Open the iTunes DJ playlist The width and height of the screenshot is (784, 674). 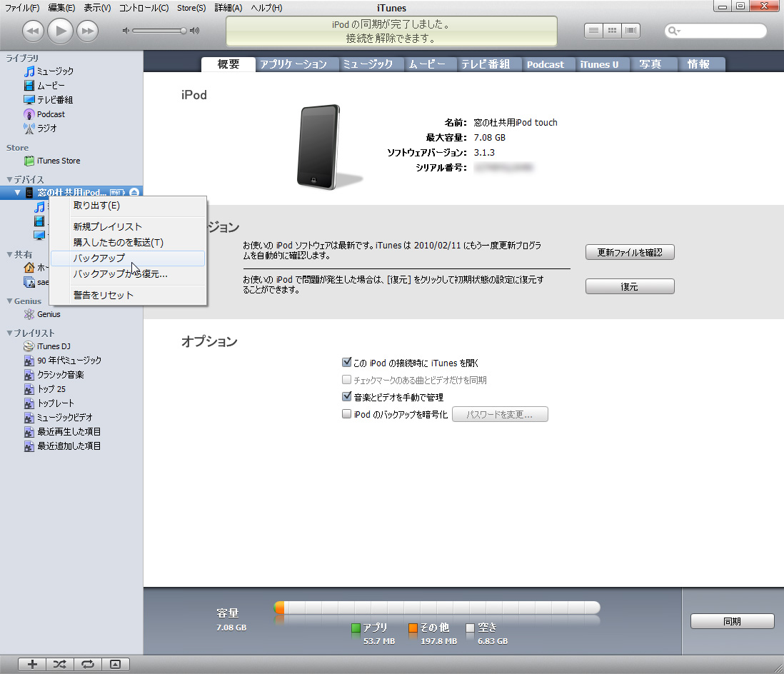pyautogui.click(x=47, y=346)
